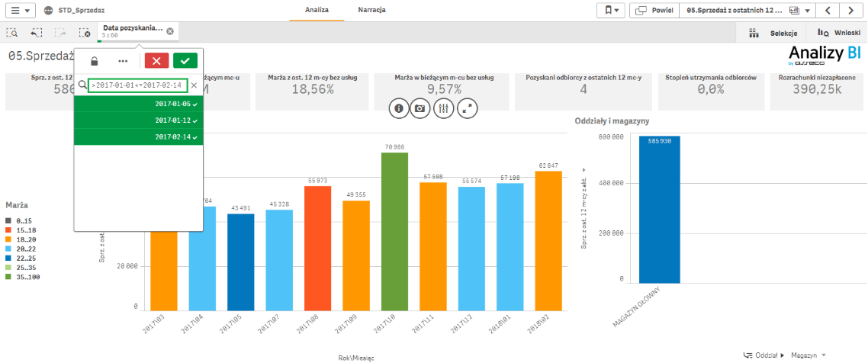Screen dimensions: 868x363
Task: Select the orange 2018\02 bar
Action: (x=549, y=241)
